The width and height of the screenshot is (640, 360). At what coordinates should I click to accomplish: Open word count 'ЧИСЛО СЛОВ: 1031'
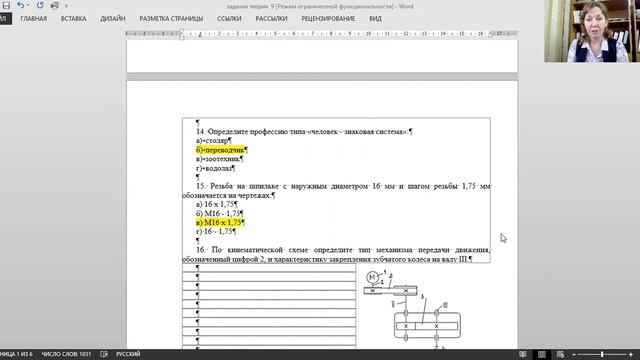click(66, 354)
